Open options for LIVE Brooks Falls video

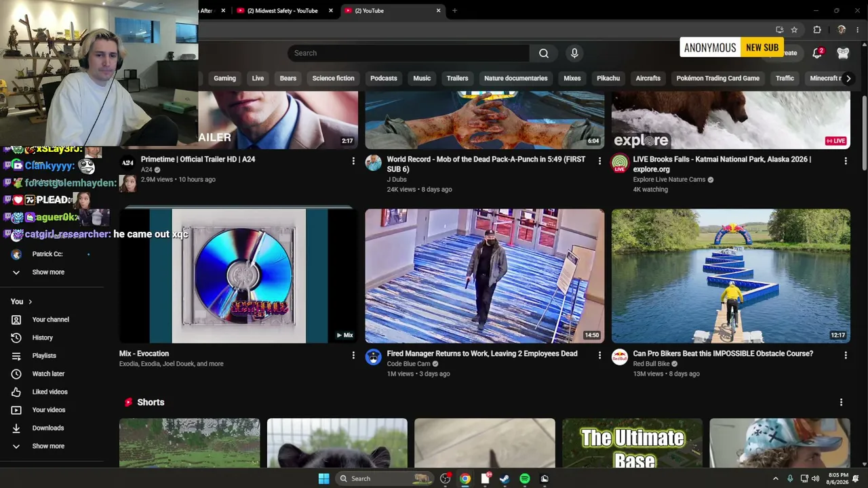[846, 161]
